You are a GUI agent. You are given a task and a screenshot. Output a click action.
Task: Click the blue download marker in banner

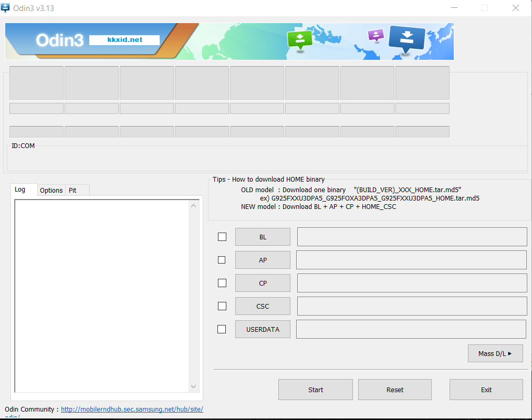coord(406,39)
